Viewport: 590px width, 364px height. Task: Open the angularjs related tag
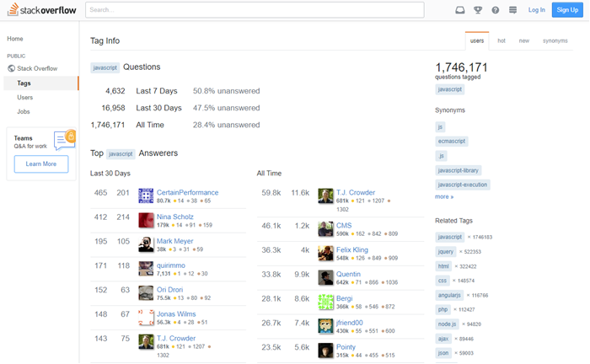(449, 295)
